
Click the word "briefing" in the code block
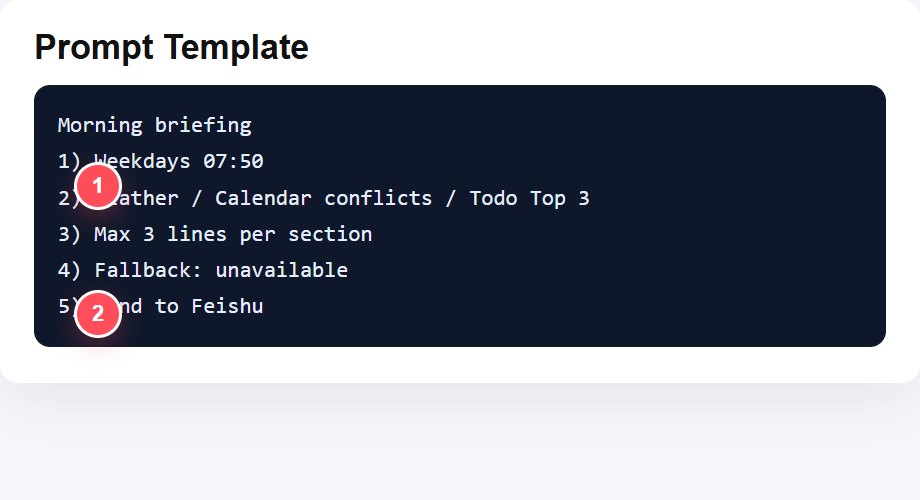click(x=203, y=126)
